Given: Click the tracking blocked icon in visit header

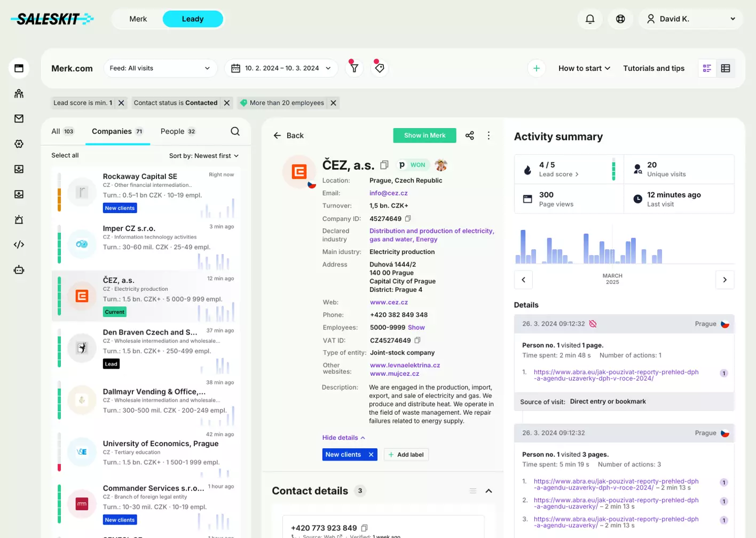Looking at the screenshot, I should [593, 324].
